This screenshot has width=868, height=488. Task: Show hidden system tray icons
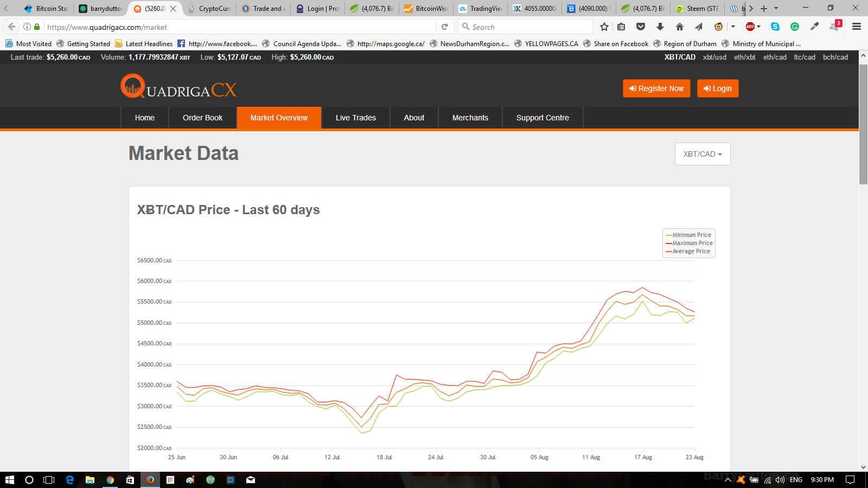tap(728, 480)
